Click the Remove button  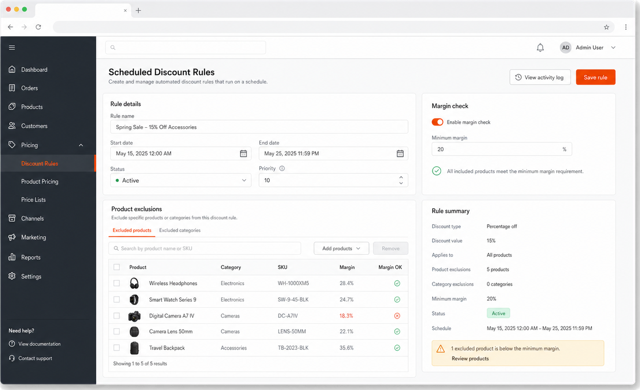click(391, 248)
